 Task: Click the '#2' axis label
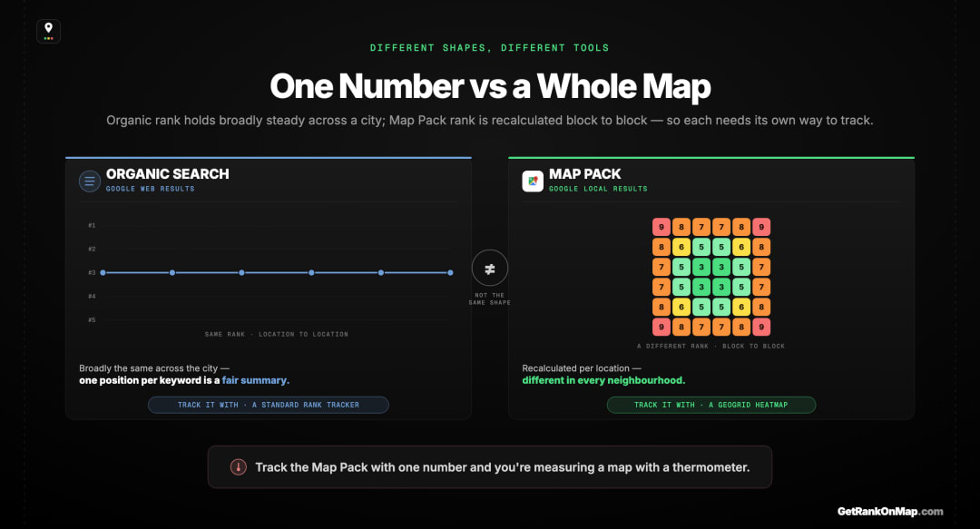92,249
